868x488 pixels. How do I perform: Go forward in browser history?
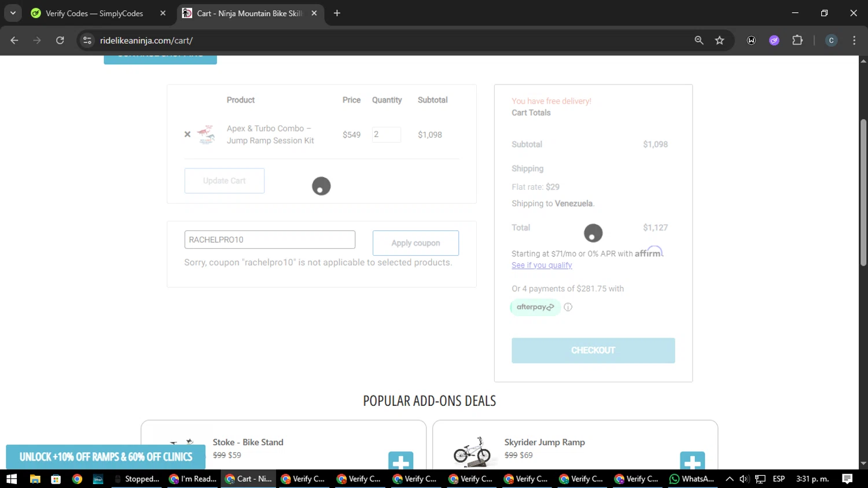point(37,41)
